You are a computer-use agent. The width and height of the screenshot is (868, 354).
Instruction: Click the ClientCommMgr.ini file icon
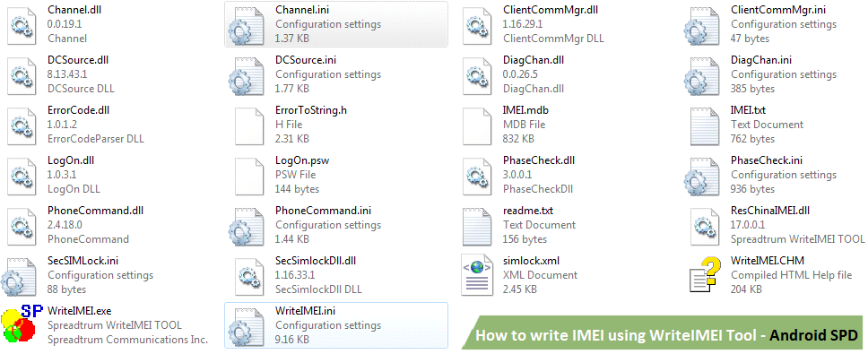tap(702, 26)
